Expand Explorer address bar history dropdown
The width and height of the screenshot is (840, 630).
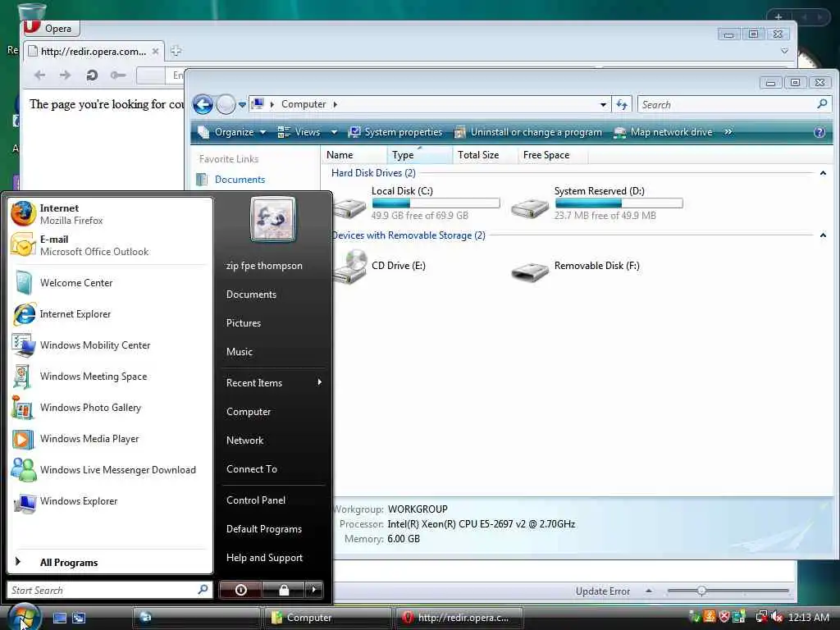603,104
